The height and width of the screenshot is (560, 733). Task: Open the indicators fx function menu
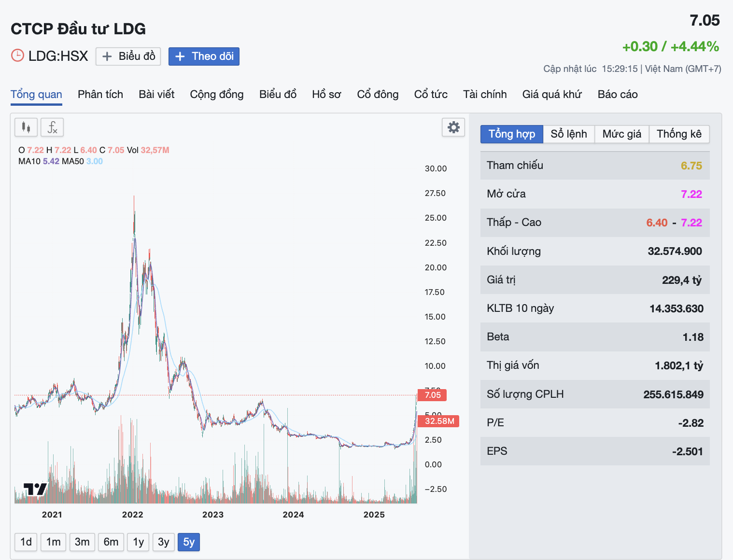[x=52, y=127]
